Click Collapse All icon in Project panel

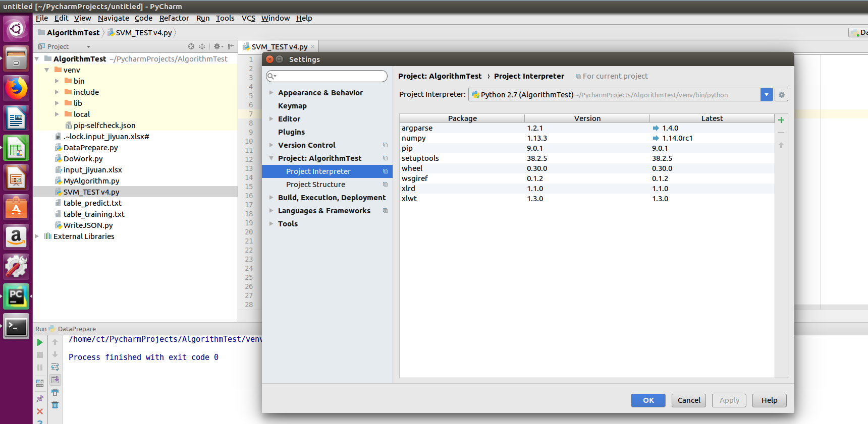tap(202, 46)
